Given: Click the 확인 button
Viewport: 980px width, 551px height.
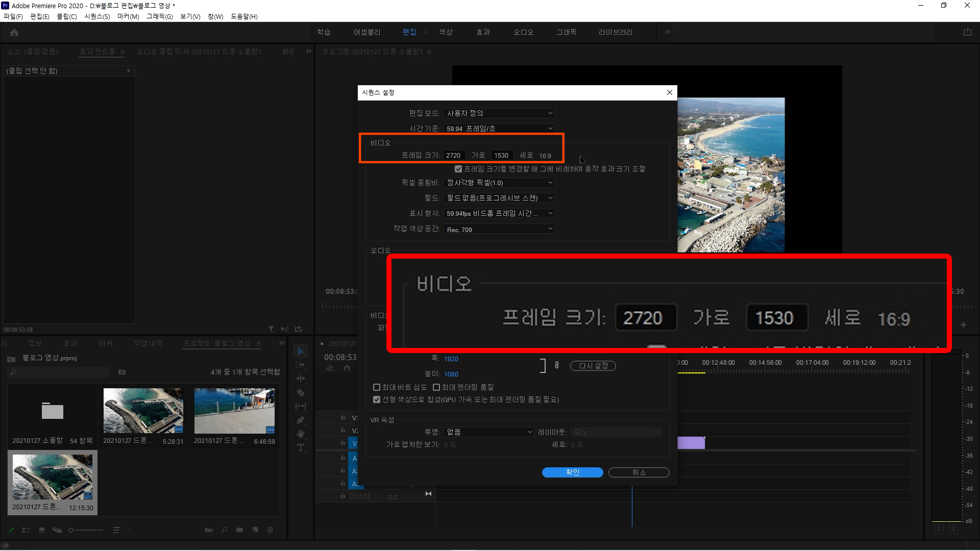Looking at the screenshot, I should pos(572,472).
